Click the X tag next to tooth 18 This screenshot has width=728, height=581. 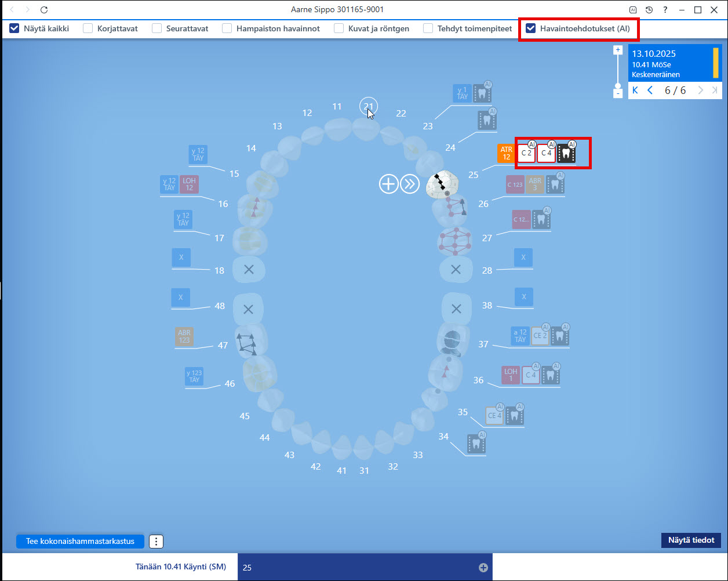pos(181,257)
